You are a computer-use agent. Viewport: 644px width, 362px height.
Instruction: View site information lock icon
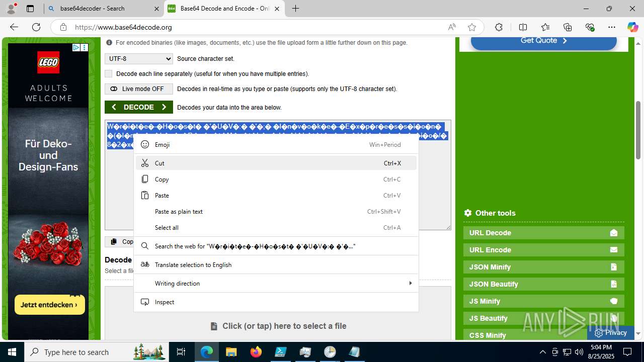tap(63, 27)
